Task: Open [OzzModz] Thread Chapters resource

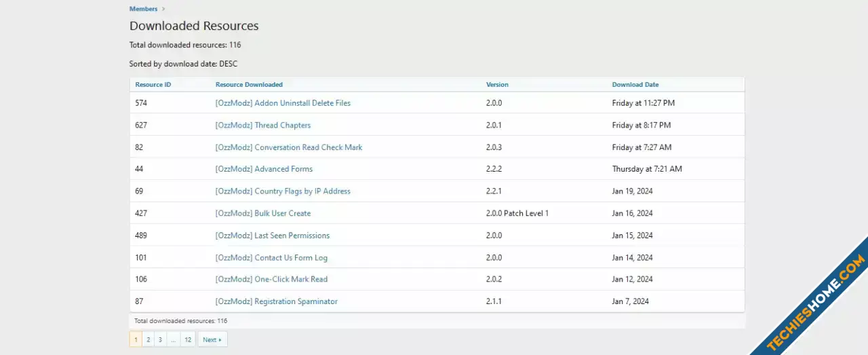Action: pyautogui.click(x=263, y=125)
